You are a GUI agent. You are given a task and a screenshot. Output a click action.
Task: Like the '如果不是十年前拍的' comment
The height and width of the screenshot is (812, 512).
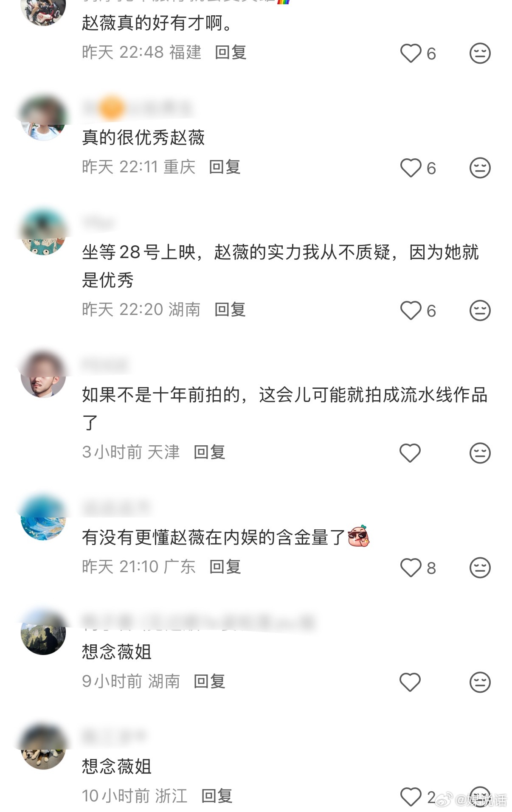410,453
